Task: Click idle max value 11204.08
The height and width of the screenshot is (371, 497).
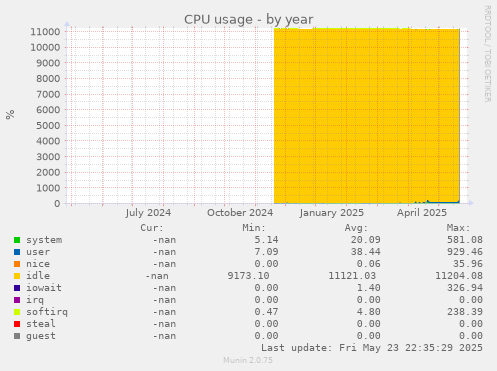Action: (x=459, y=276)
